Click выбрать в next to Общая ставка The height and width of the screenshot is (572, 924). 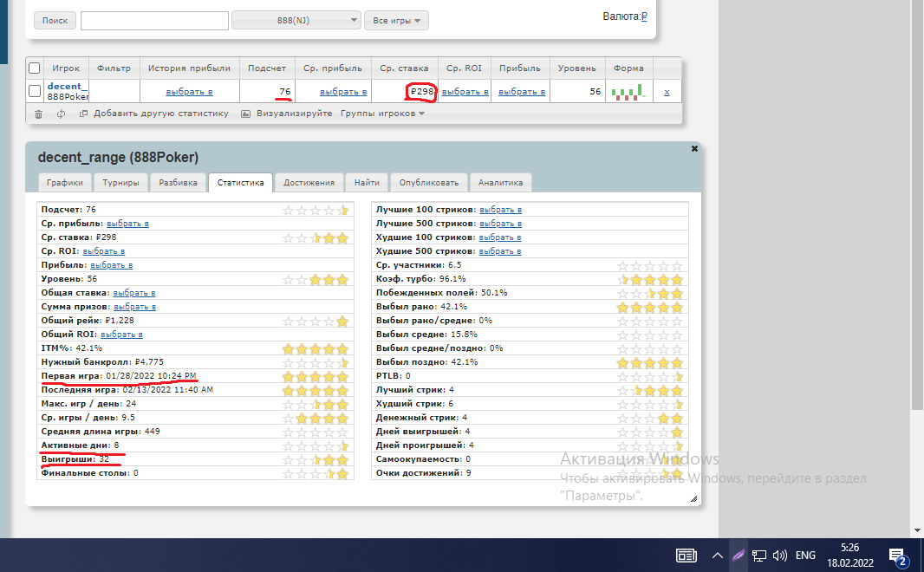[x=134, y=293]
